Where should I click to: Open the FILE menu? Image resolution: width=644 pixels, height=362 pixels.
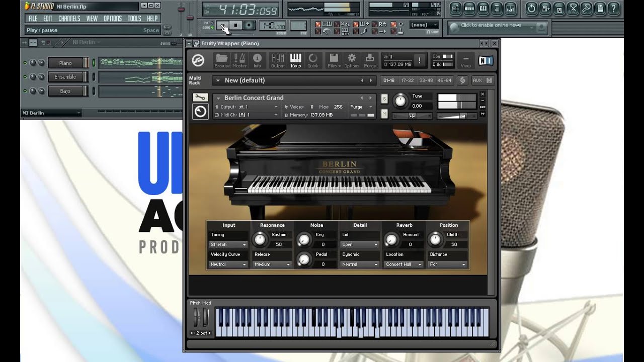(33, 19)
